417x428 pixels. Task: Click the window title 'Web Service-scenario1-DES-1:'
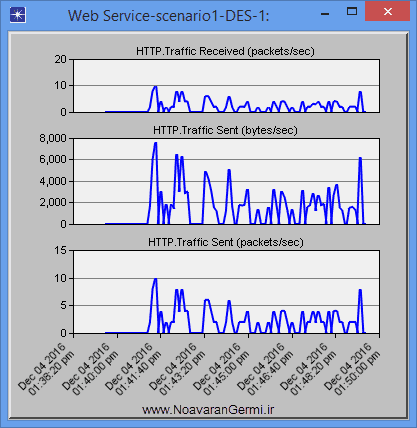pyautogui.click(x=169, y=16)
